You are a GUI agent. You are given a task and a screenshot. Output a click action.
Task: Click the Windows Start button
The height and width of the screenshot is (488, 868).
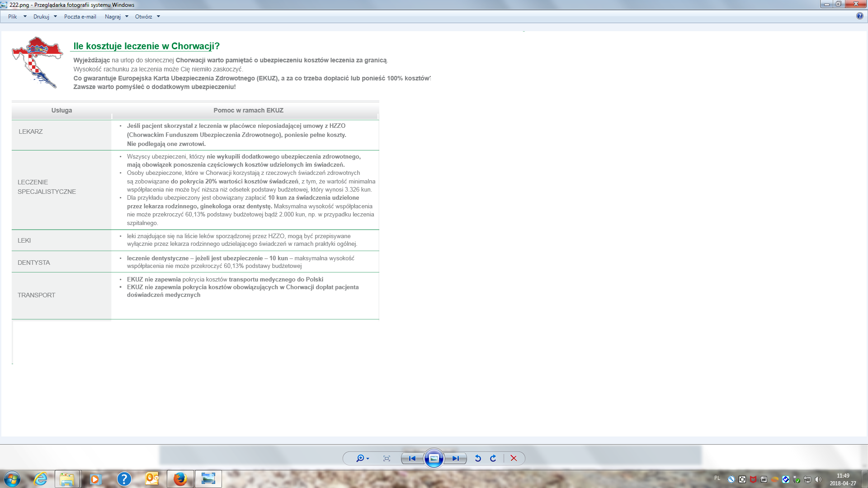coord(12,479)
